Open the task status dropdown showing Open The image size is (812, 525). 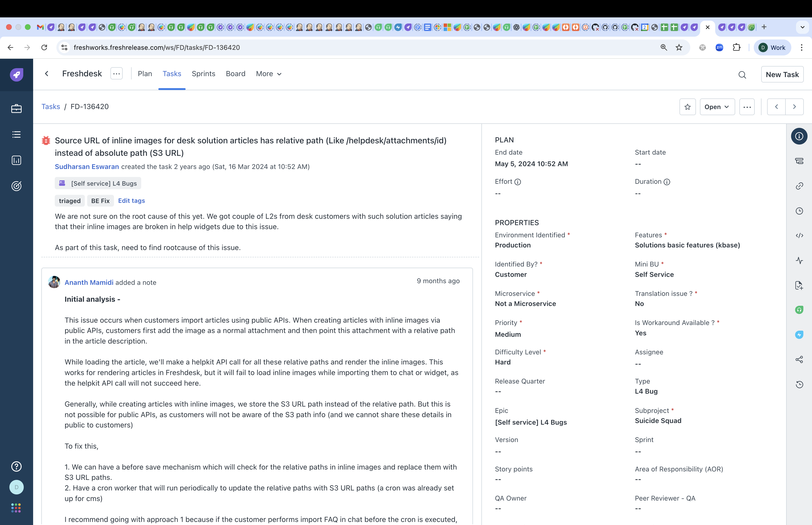717,107
